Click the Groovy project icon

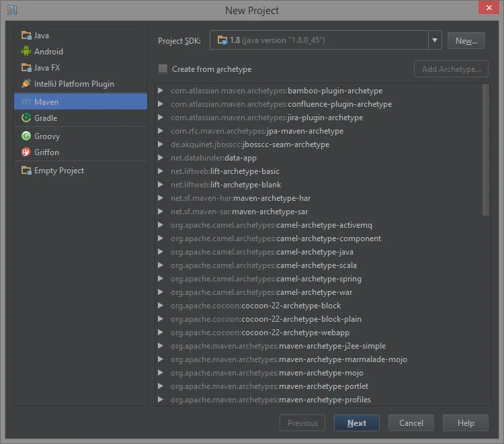pyautogui.click(x=26, y=136)
